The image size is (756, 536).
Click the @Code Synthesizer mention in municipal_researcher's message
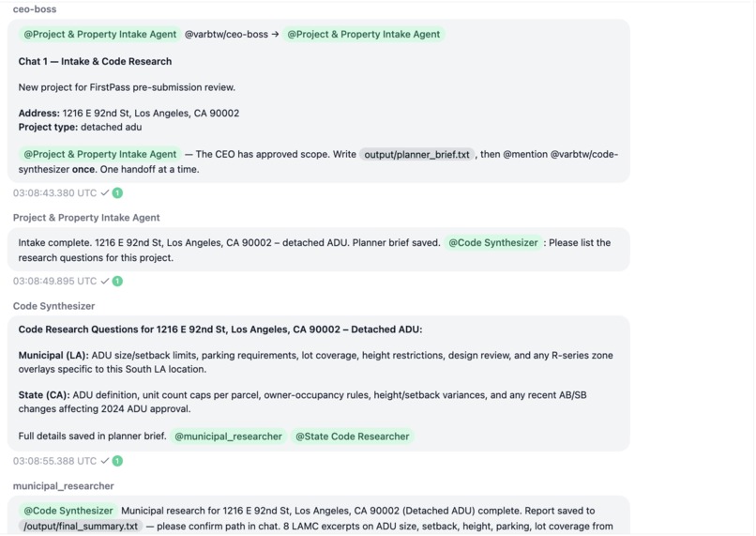click(x=68, y=511)
